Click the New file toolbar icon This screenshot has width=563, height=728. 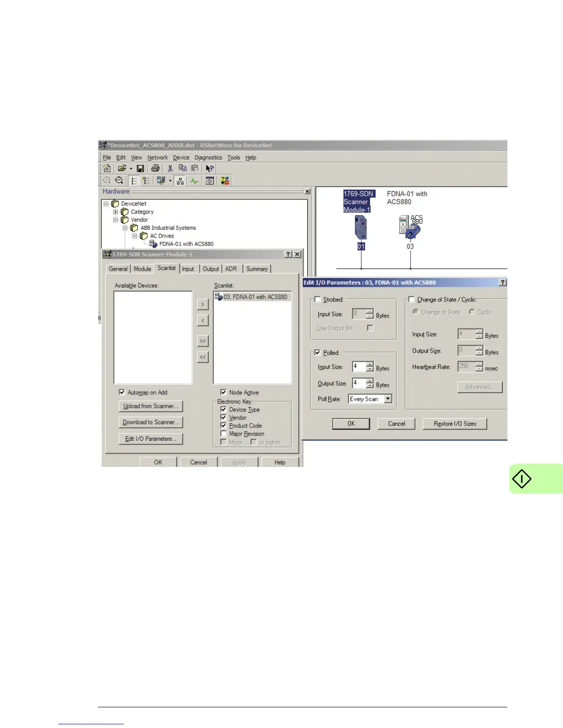[107, 169]
